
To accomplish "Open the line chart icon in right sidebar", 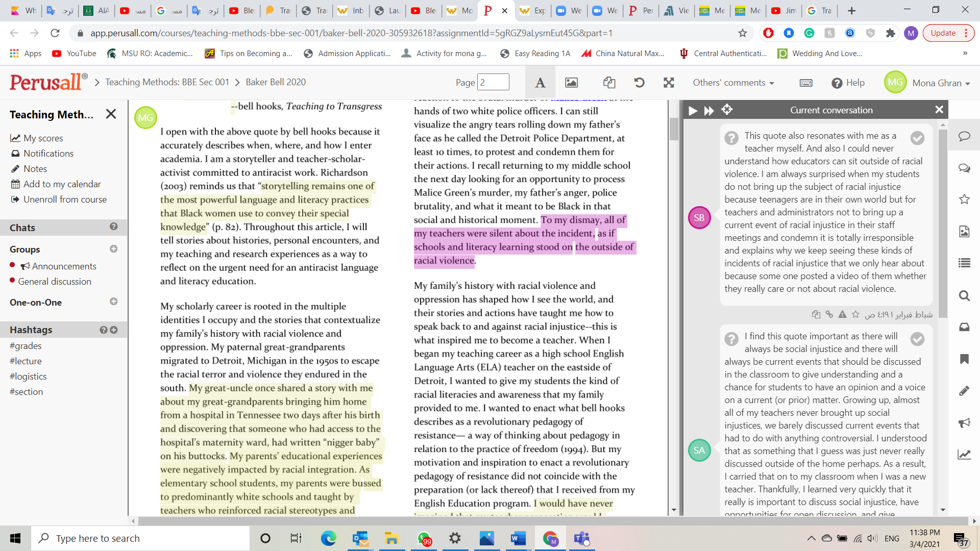I will (964, 454).
